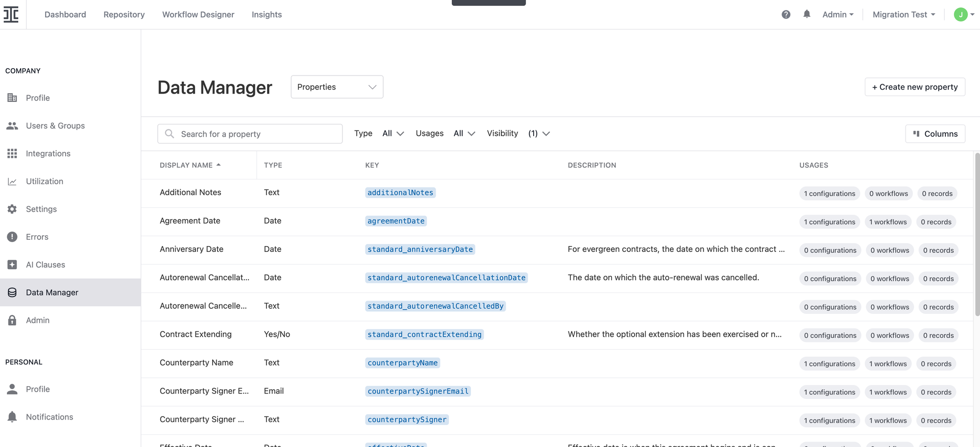980x447 pixels.
Task: Click the Errors exclamation icon
Action: coord(12,237)
